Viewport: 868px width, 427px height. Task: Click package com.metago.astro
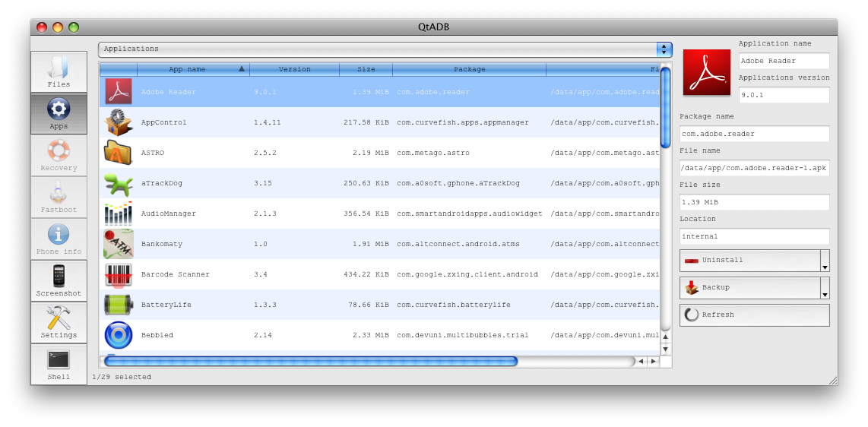(x=433, y=153)
